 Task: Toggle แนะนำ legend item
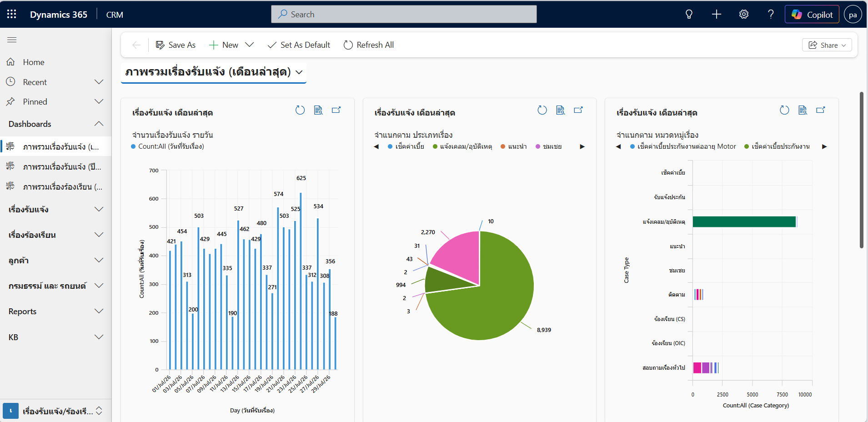(x=514, y=146)
